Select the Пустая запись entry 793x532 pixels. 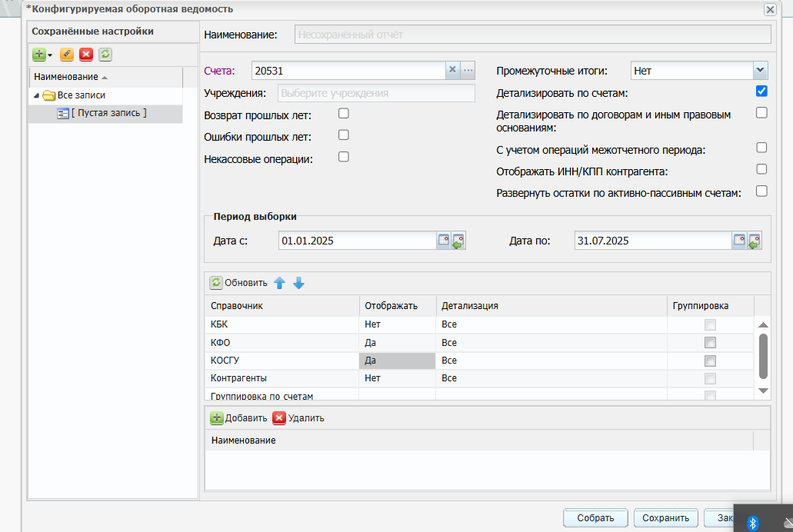(108, 113)
